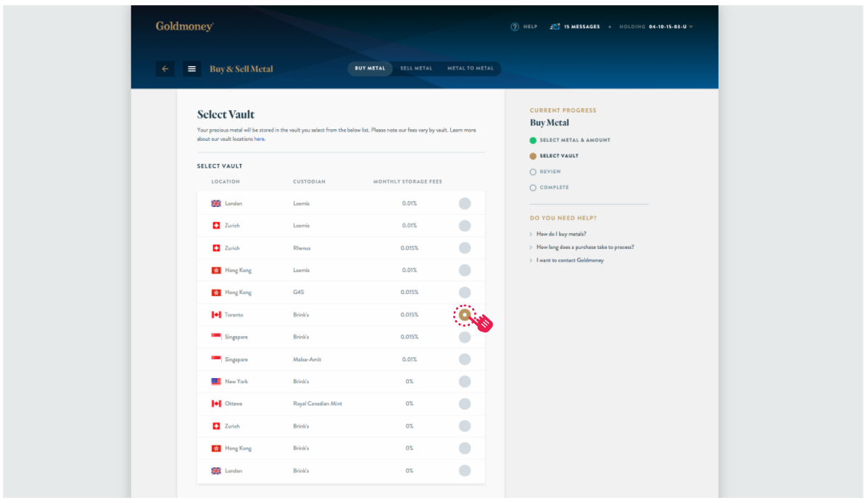Click the Buy & Sell Metal page title
Image resolution: width=868 pixels, height=503 pixels.
point(241,69)
